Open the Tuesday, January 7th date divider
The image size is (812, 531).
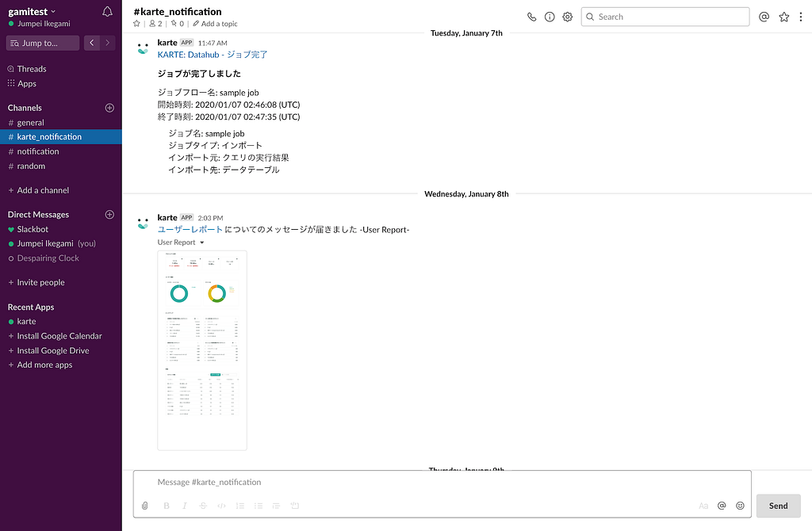coord(466,32)
